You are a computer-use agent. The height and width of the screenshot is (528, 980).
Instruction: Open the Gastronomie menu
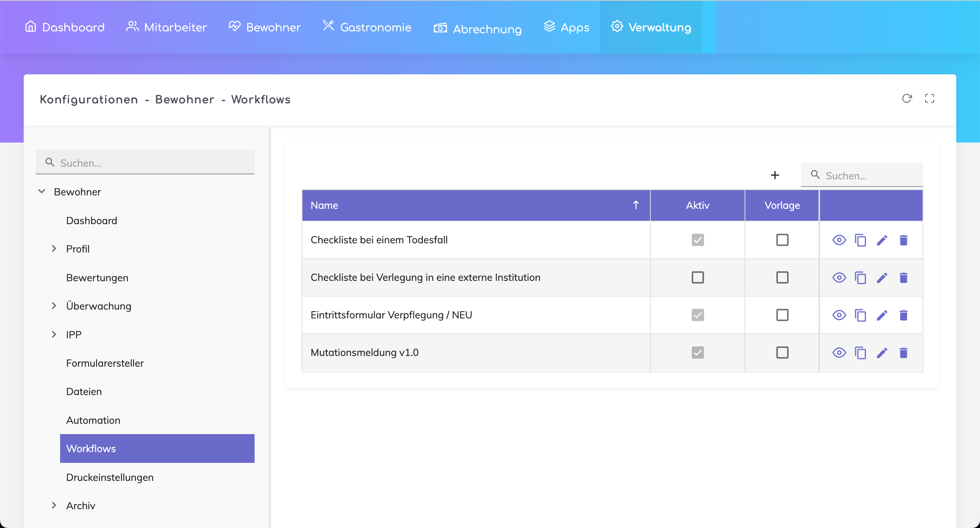[367, 27]
